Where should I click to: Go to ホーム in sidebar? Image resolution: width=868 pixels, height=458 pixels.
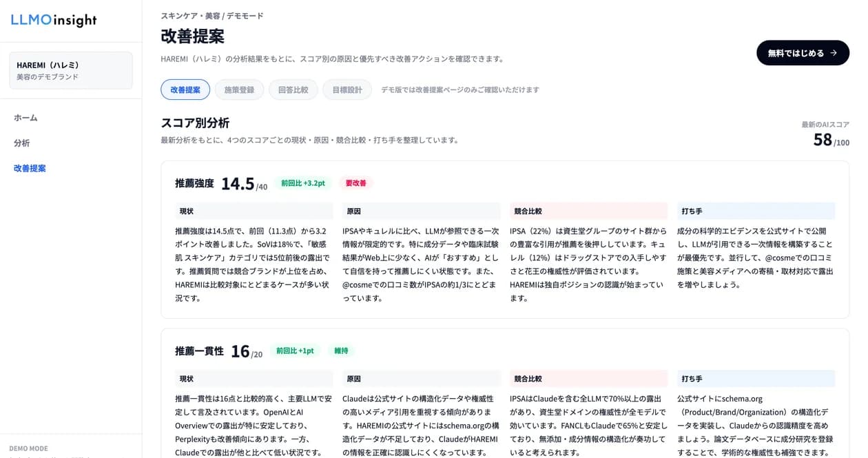[x=26, y=118]
